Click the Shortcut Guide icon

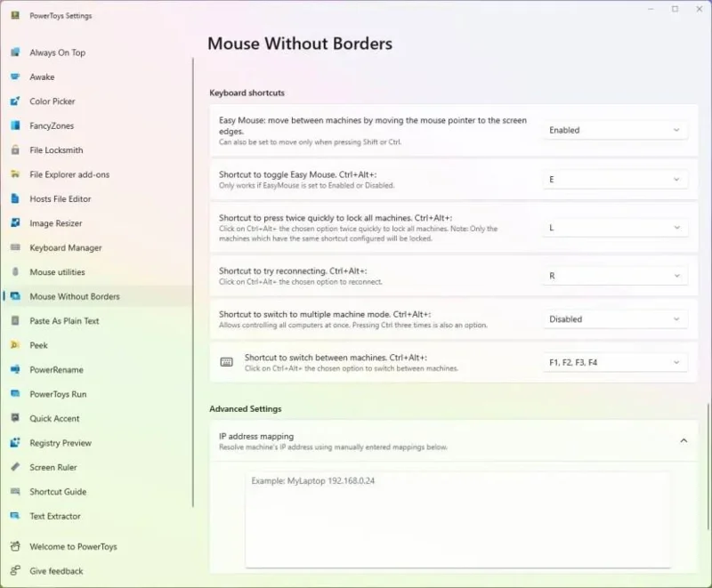tap(15, 491)
